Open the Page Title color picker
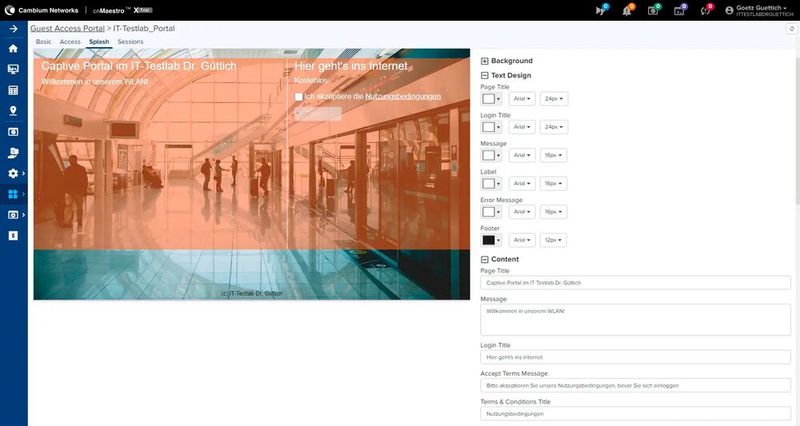800x426 pixels. click(x=491, y=98)
